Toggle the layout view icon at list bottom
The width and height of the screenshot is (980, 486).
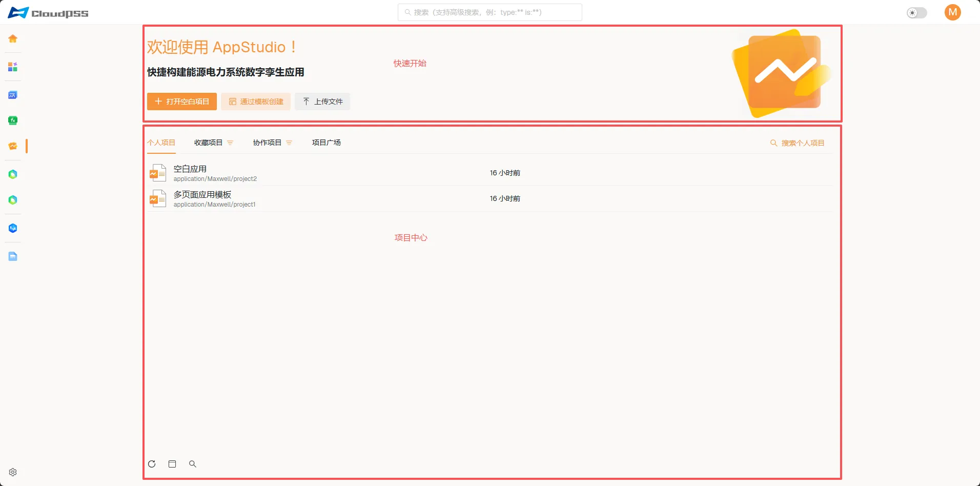pos(172,464)
